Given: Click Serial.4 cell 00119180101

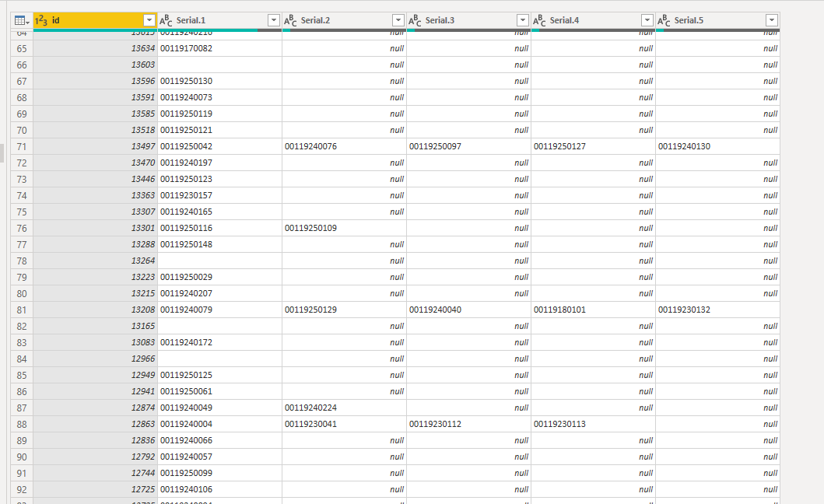Looking at the screenshot, I should 594,310.
